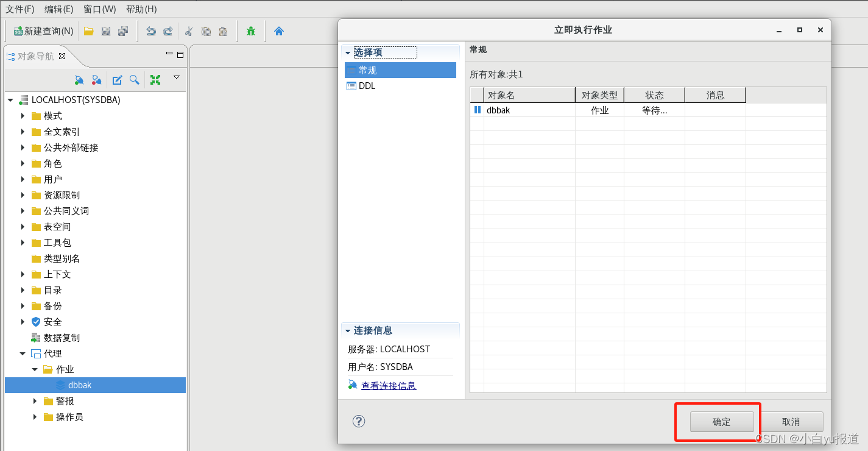Expand the 模式 tree node
The image size is (868, 451).
[x=23, y=116]
